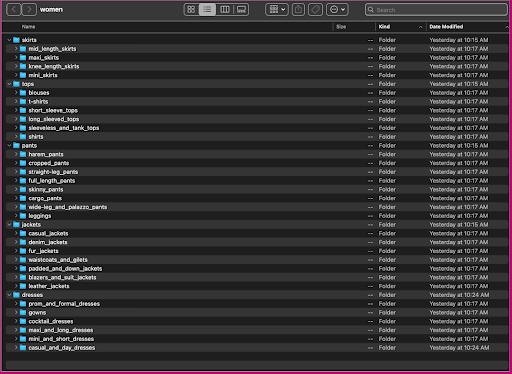Click the padded_and_down_jackets row name
This screenshot has width=512, height=374.
coord(65,269)
